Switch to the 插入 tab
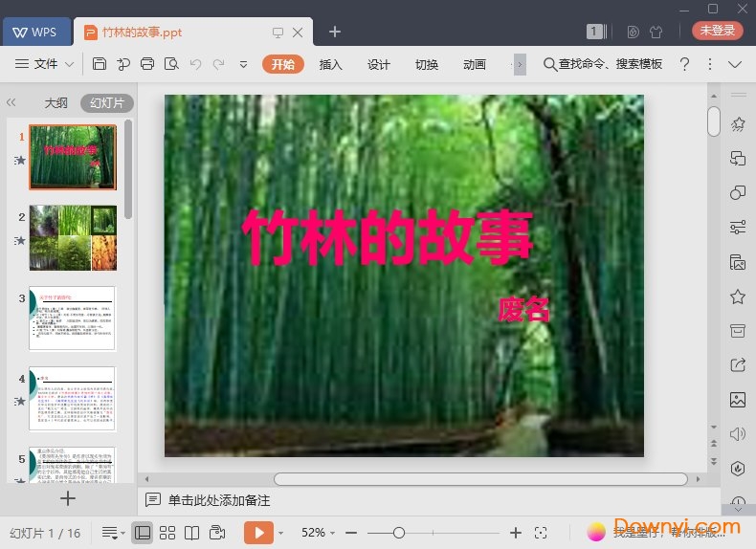Image resolution: width=756 pixels, height=549 pixels. coord(331,64)
